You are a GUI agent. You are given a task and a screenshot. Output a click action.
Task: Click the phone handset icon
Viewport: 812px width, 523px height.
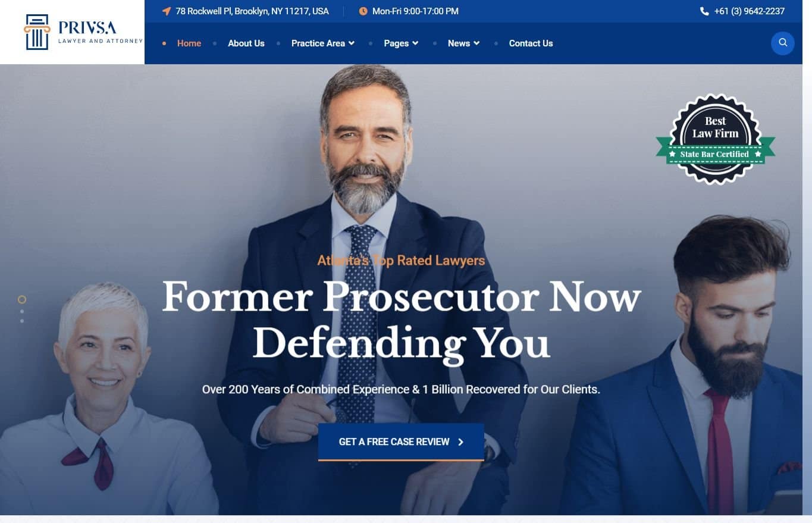(x=704, y=11)
